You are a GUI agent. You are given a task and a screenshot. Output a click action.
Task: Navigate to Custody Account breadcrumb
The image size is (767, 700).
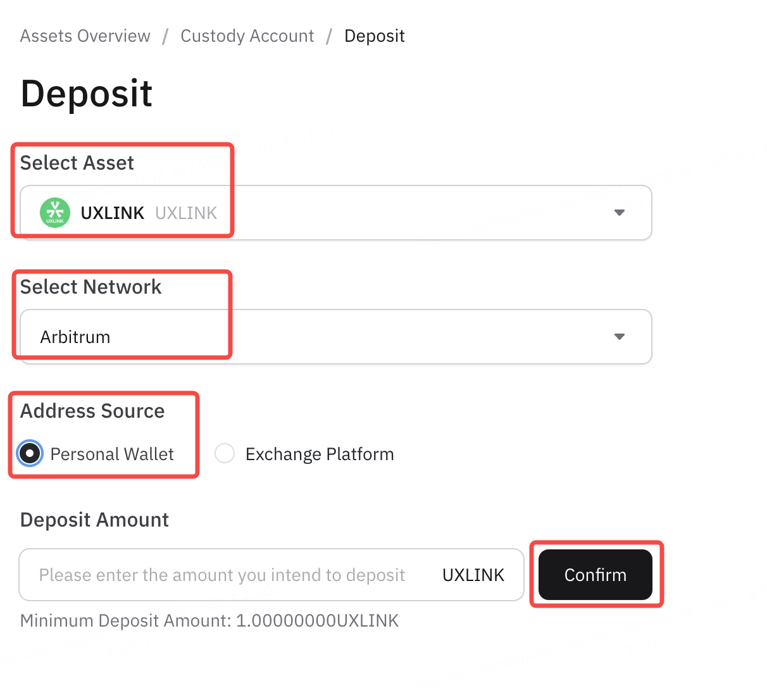click(x=247, y=36)
